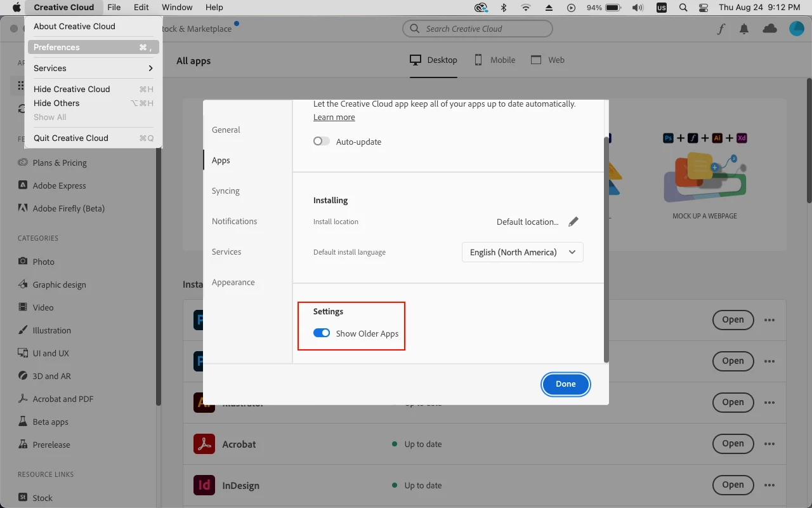Toggle the Auto-update switch
The height and width of the screenshot is (508, 812).
pos(322,142)
